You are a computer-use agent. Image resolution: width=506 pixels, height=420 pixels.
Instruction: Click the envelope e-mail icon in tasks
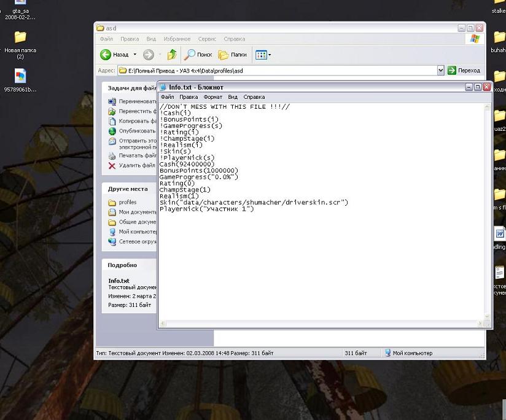click(x=112, y=141)
